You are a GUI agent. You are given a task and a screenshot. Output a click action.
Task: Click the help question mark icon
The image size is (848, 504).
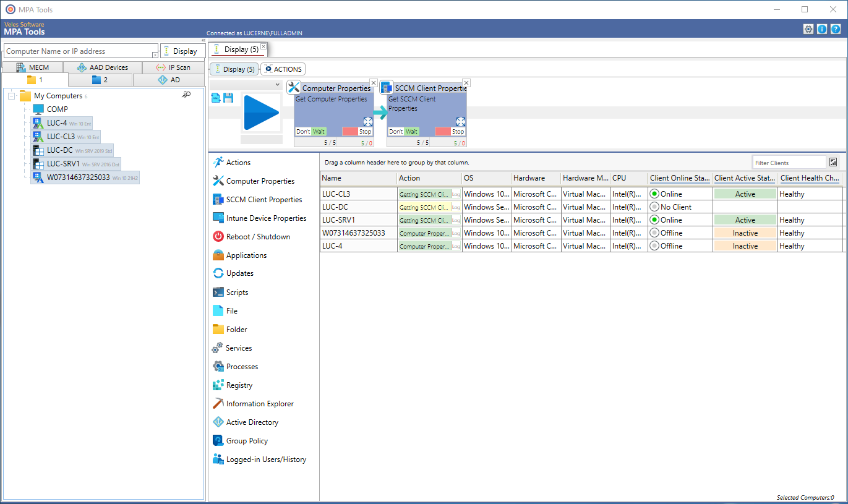click(x=836, y=28)
